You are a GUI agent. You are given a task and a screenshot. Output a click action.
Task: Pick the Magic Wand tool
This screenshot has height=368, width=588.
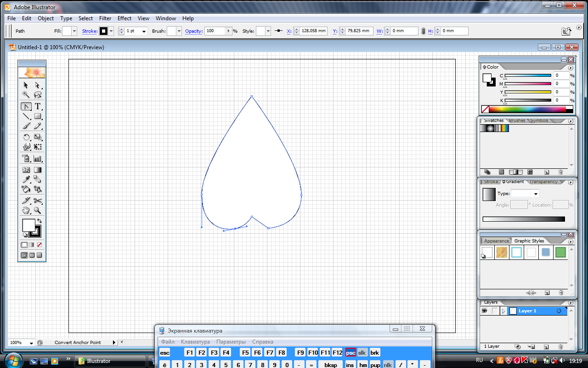click(26, 95)
